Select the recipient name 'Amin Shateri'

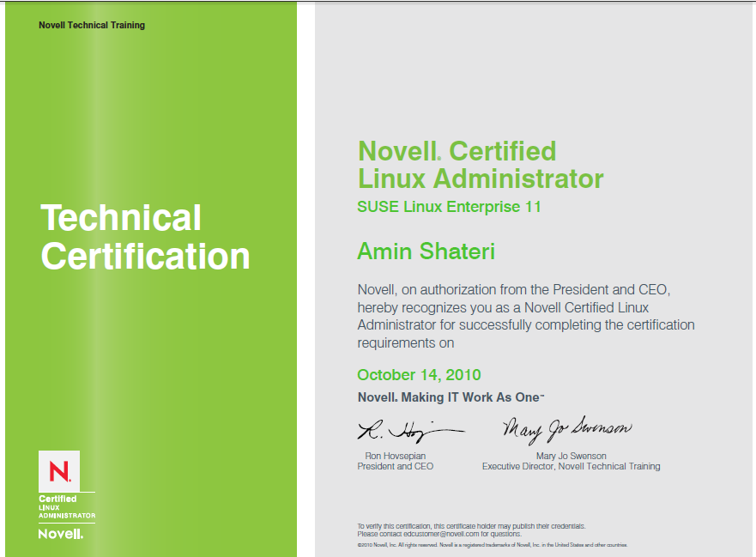click(426, 251)
